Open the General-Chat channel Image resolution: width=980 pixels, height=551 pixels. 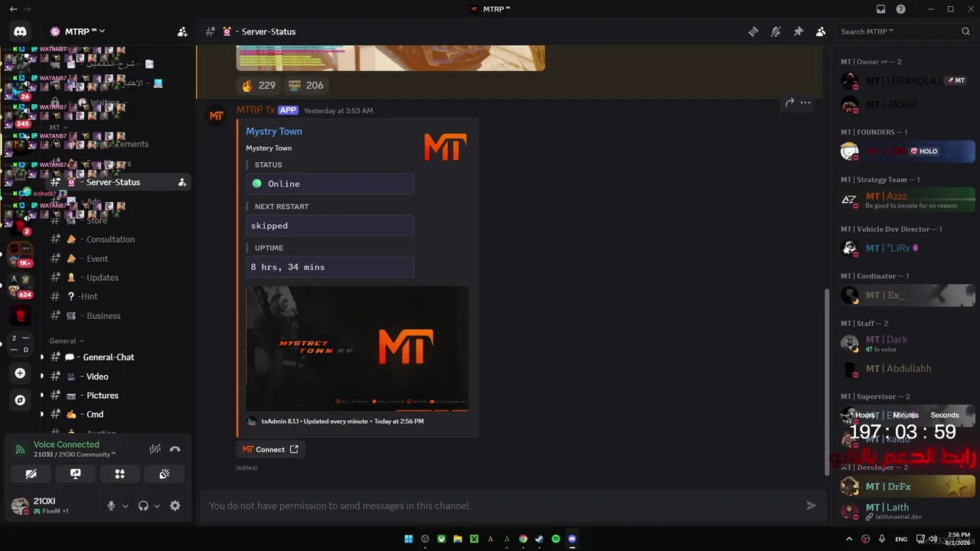tap(108, 357)
